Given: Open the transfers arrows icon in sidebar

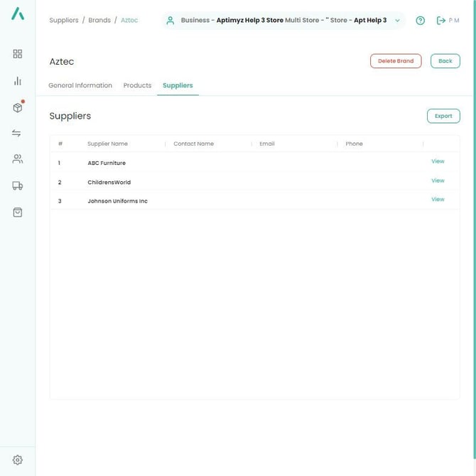Looking at the screenshot, I should [18, 133].
